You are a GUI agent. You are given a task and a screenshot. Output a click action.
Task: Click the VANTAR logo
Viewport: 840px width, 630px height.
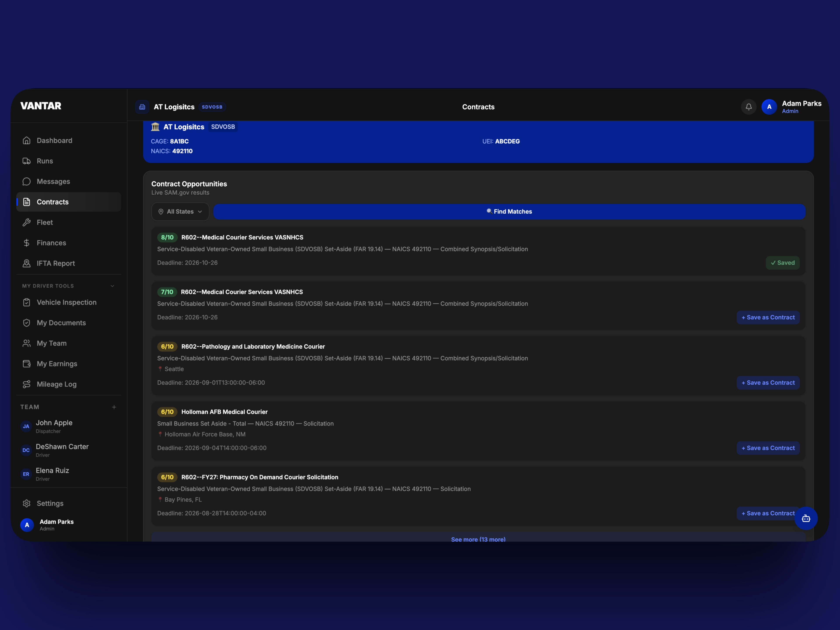41,106
